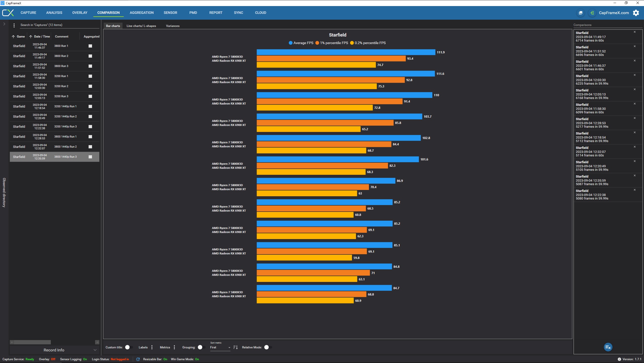Remove the 11:49:17 Starfield comparison entry

(x=635, y=32)
